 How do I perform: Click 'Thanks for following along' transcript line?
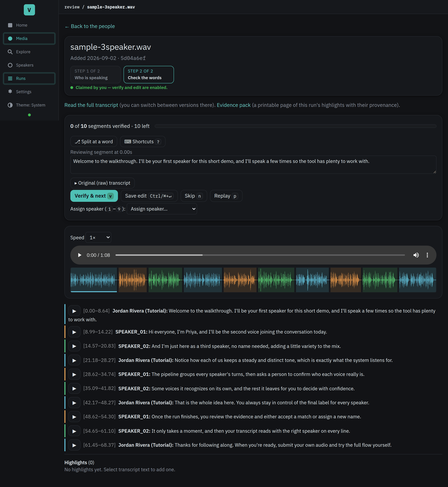point(283,445)
